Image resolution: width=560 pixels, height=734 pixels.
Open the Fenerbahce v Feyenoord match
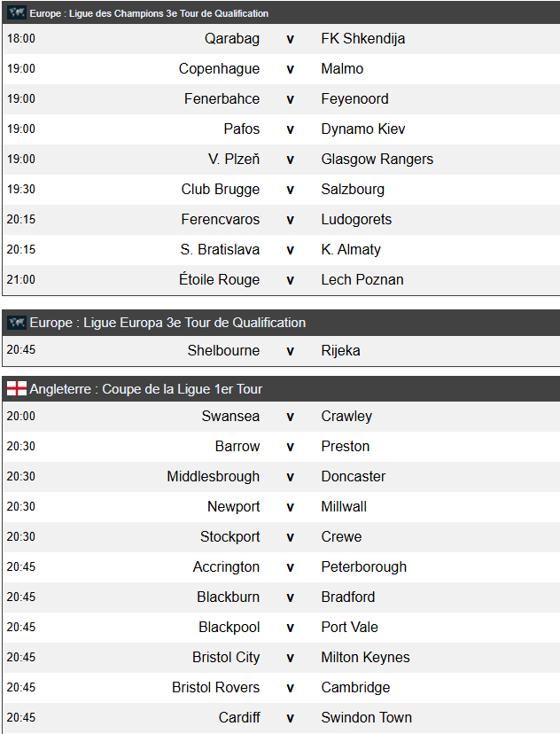tap(290, 99)
